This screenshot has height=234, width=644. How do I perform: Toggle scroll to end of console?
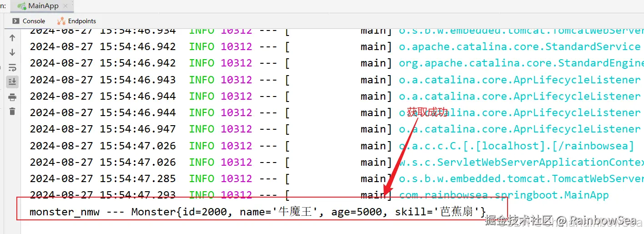12,82
